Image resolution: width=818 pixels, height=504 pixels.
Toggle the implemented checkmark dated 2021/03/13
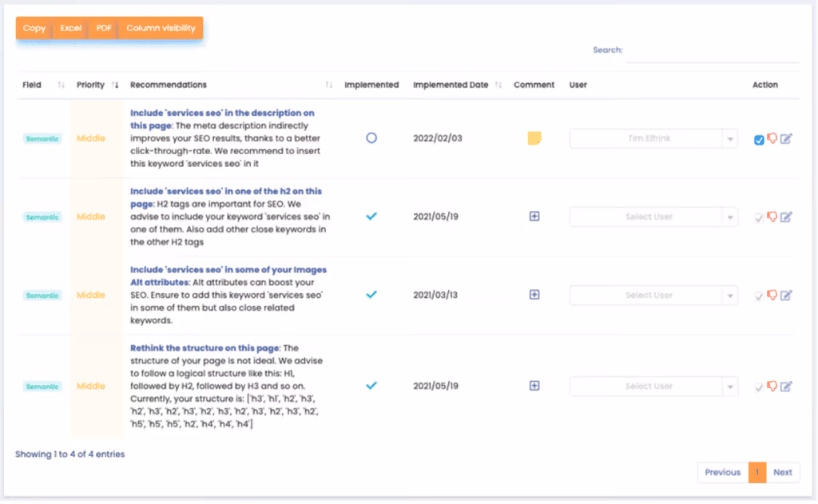click(371, 295)
